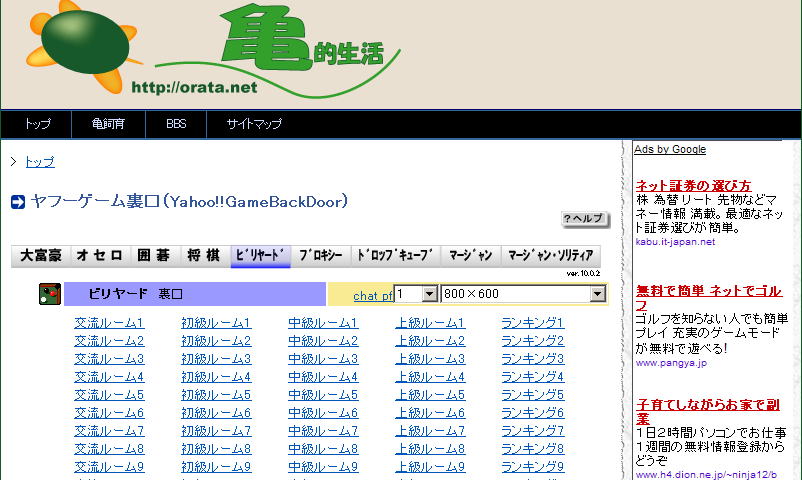The height and width of the screenshot is (480, 802).
Task: Enter 交流ルーム1 billiard room
Action: click(109, 323)
